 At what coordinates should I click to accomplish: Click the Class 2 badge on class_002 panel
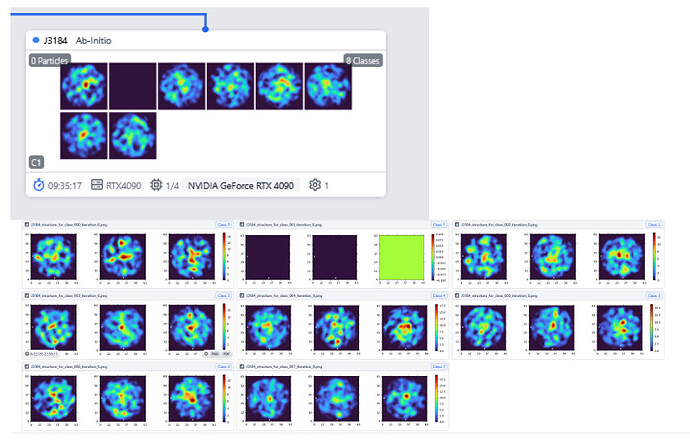pos(653,225)
